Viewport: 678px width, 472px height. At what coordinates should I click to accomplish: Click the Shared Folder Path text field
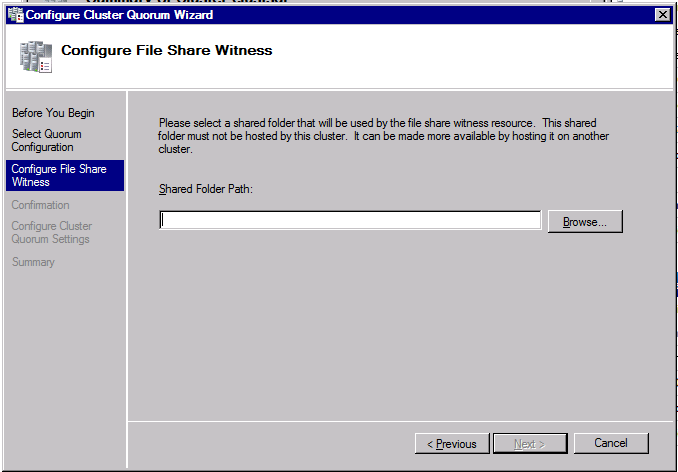(x=350, y=220)
